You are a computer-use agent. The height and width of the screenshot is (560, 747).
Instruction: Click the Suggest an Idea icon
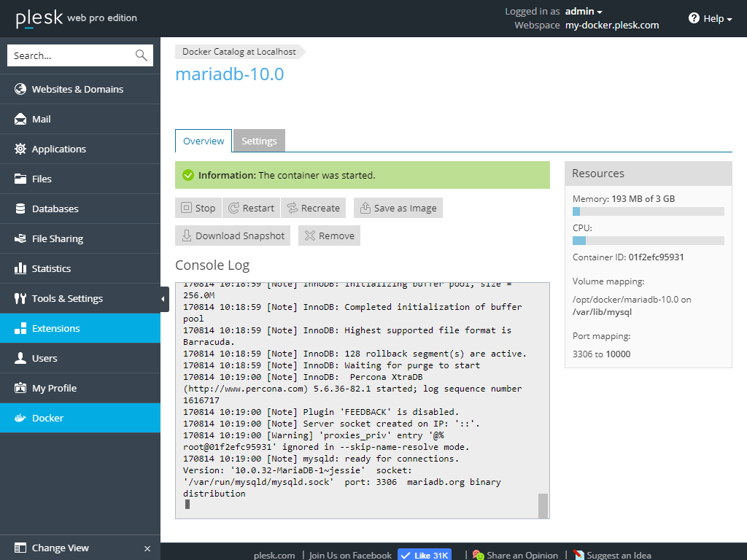point(578,555)
